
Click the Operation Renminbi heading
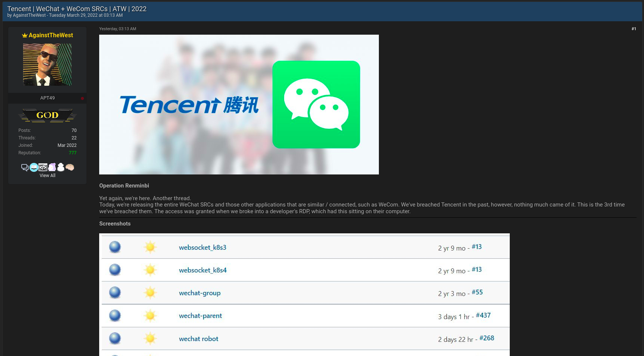(x=124, y=186)
